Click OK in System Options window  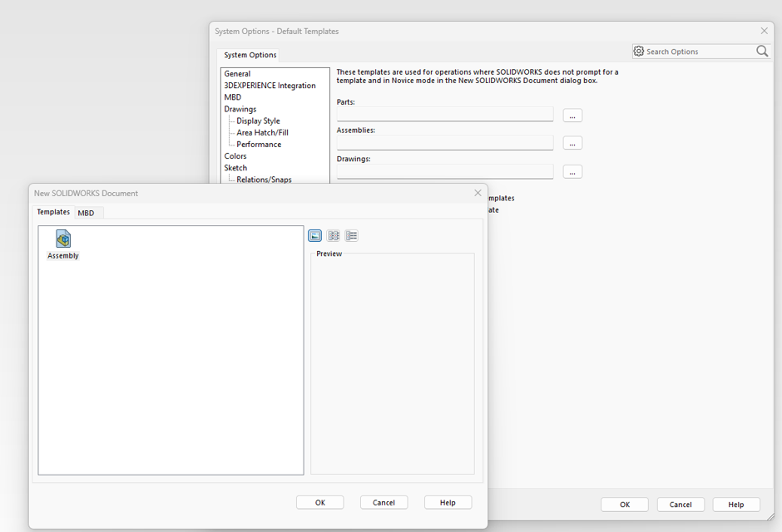tap(625, 505)
